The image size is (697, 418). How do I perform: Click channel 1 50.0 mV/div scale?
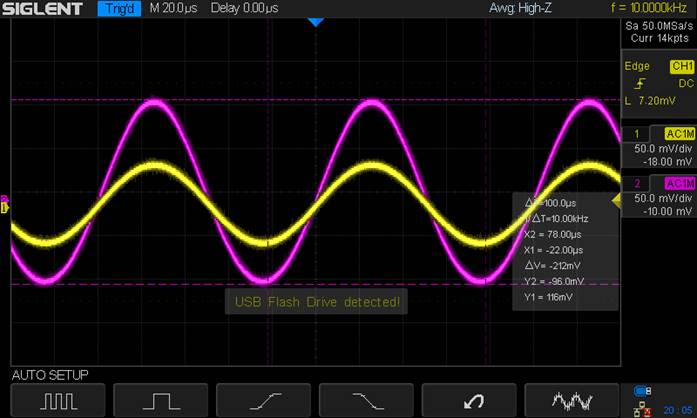(x=663, y=149)
